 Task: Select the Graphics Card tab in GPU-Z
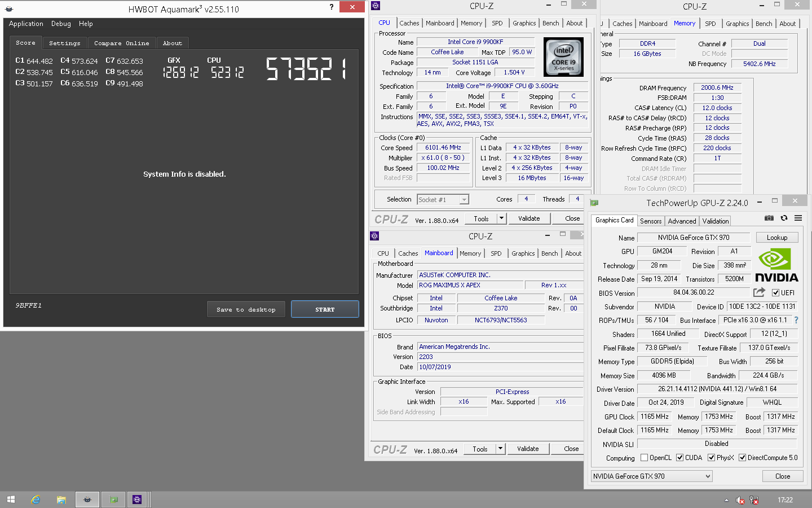[615, 220]
